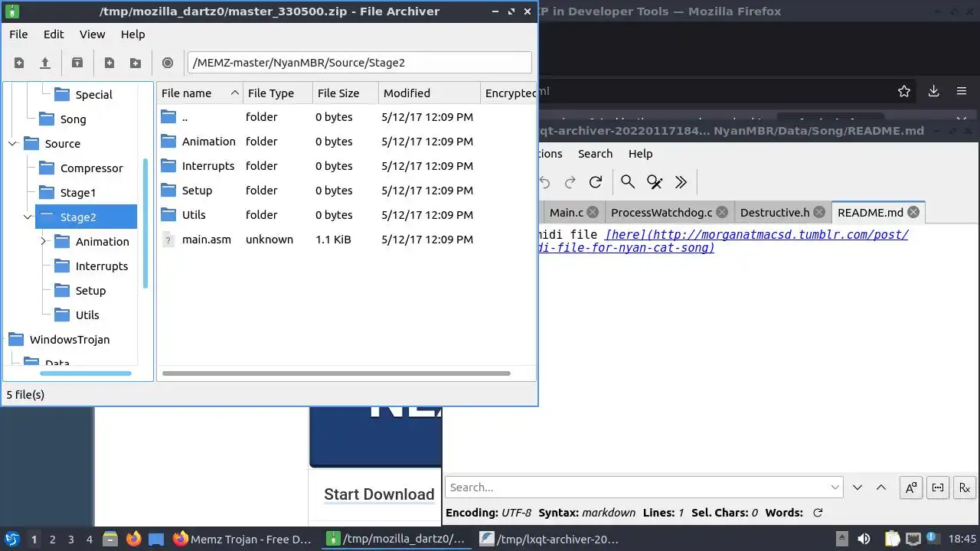This screenshot has height=551, width=980.
Task: Click the open archive upload-arrow toolbar icon
Action: pos(45,63)
